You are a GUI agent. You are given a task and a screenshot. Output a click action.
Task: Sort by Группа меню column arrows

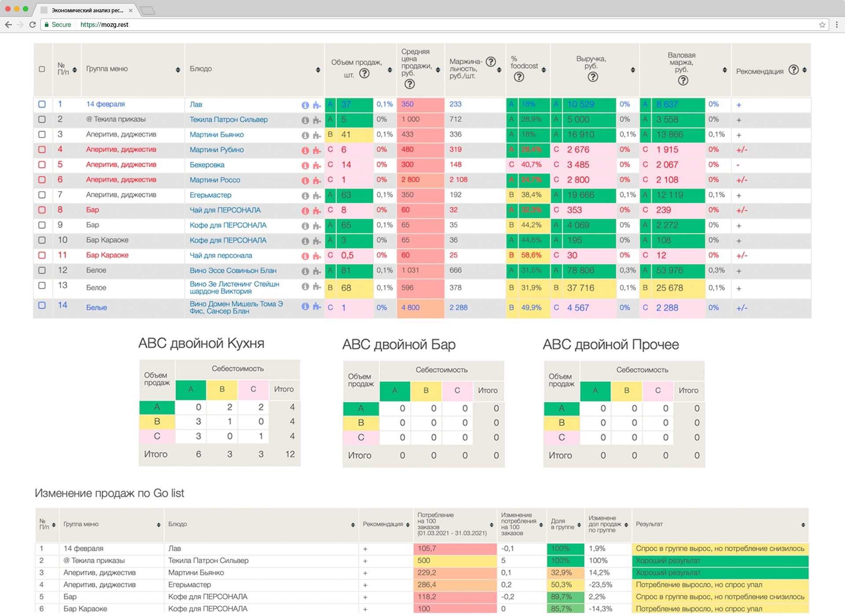[178, 70]
